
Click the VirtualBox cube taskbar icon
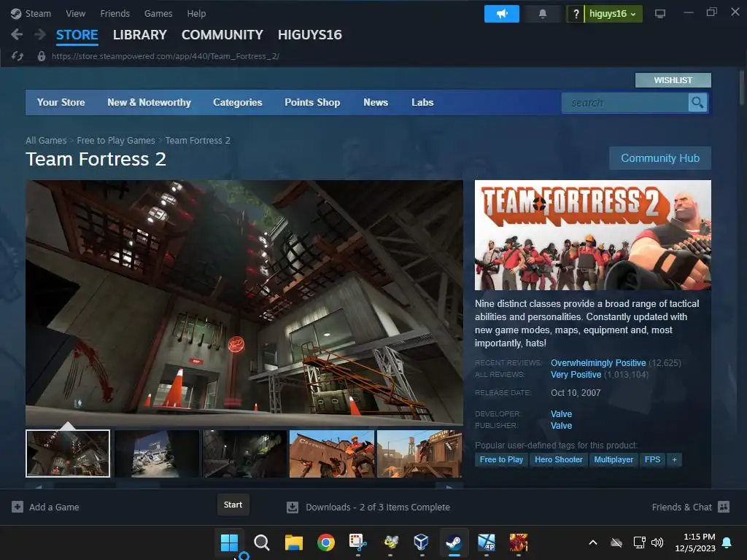(422, 542)
